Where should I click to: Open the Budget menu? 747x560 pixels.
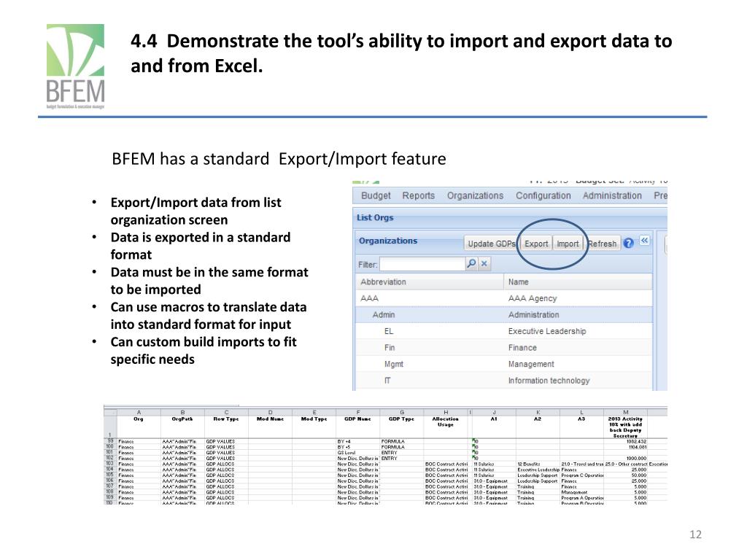click(x=376, y=195)
